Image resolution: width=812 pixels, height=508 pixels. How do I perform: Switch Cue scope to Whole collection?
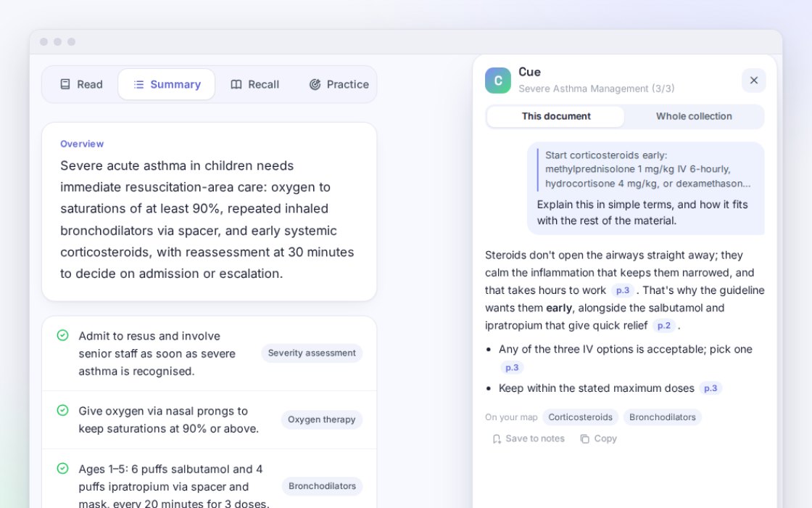click(694, 116)
